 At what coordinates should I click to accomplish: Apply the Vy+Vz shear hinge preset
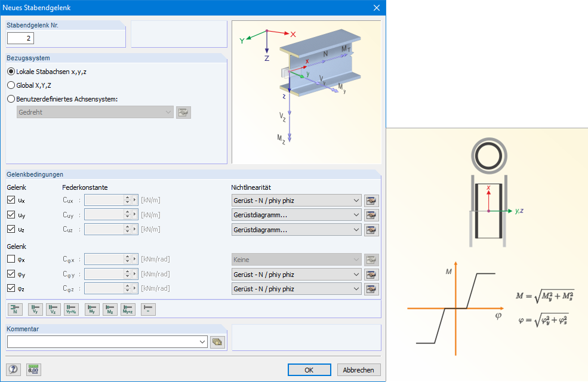coord(71,309)
